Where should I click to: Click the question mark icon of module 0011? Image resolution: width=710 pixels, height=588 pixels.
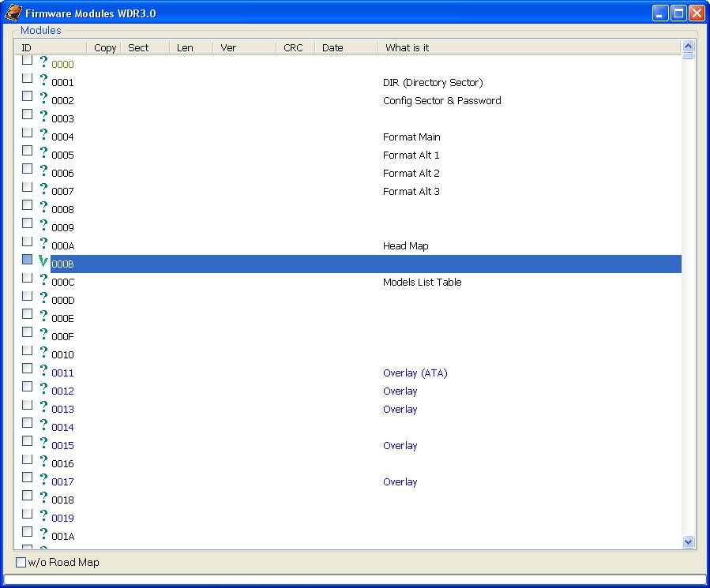pos(43,370)
